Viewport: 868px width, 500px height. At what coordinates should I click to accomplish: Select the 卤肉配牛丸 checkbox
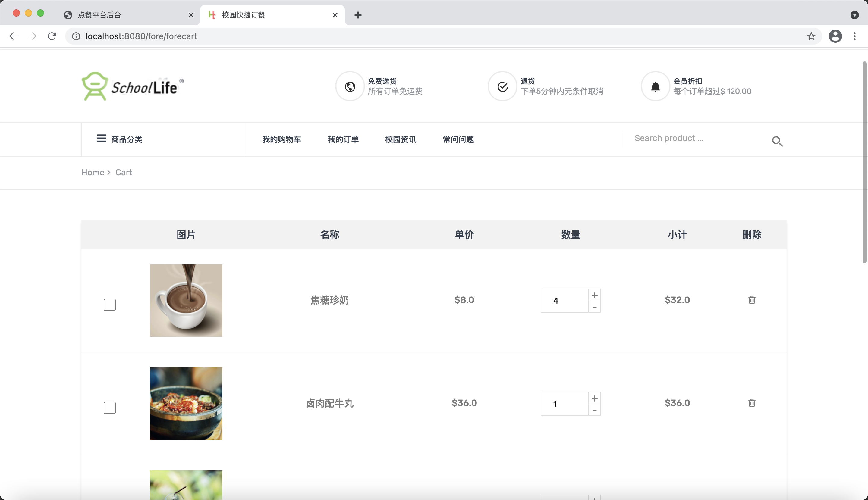[x=110, y=408]
